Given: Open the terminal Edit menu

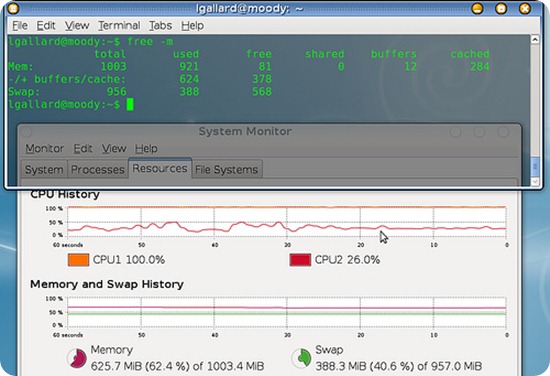Looking at the screenshot, I should tap(46, 26).
